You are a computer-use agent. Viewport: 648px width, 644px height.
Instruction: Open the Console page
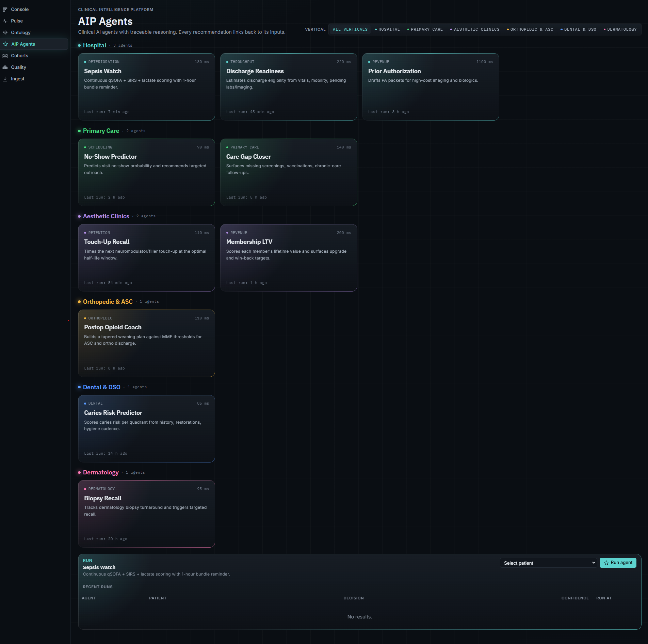(34, 10)
